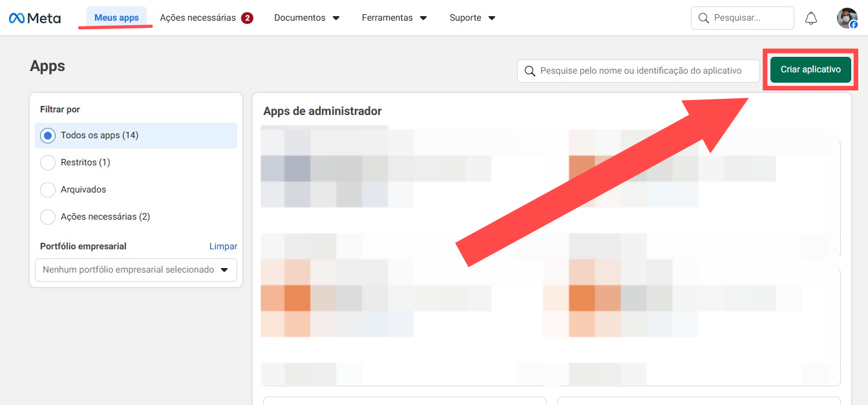Click the Apps page title

tap(47, 66)
